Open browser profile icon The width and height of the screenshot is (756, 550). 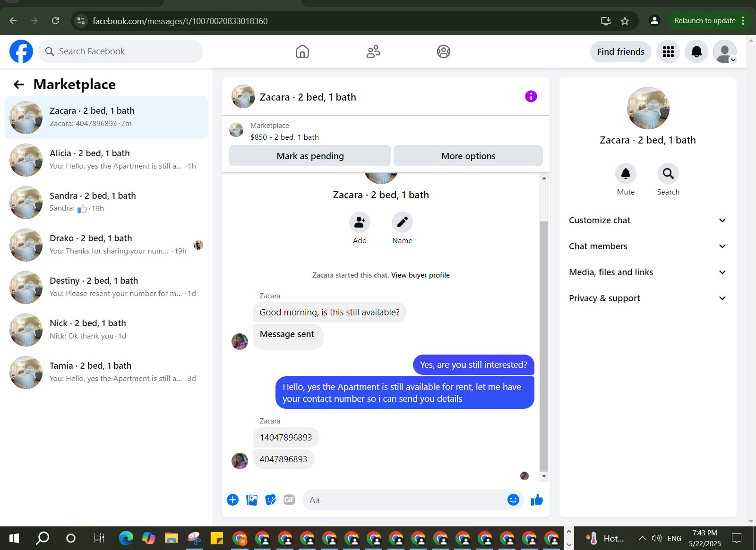coord(654,21)
